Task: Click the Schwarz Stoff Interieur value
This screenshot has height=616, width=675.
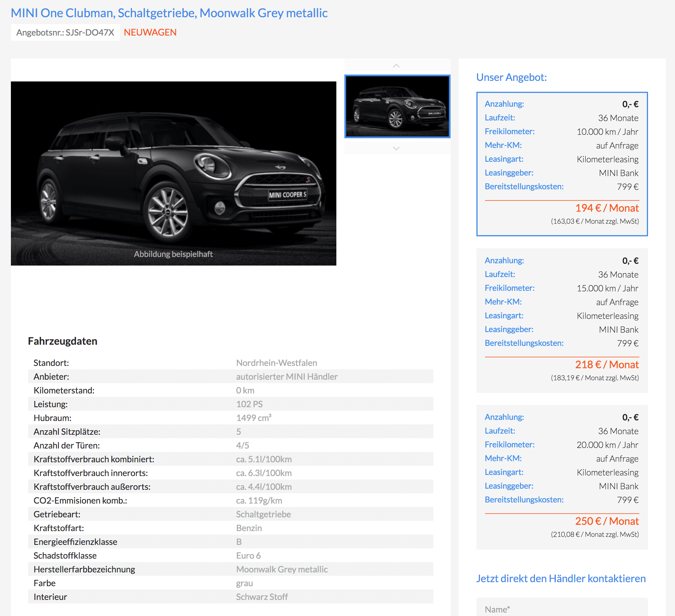Action: pos(262,597)
